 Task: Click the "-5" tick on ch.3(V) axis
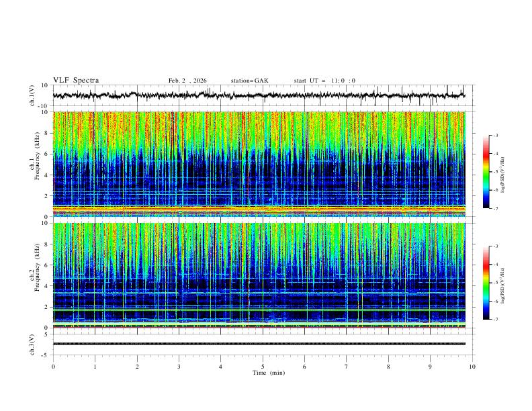pos(46,355)
